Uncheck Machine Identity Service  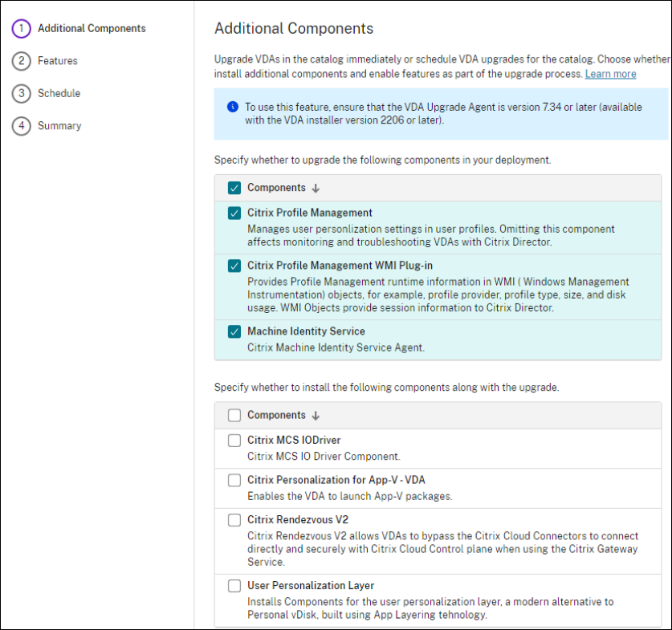click(x=234, y=331)
